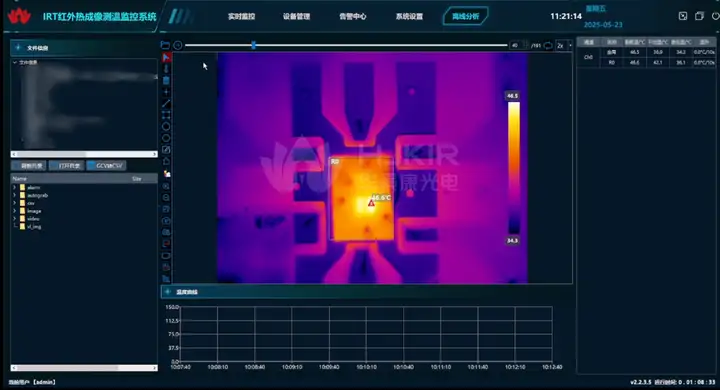Collapse the 文件信息 tree node
The height and width of the screenshot is (390, 720).
15,62
